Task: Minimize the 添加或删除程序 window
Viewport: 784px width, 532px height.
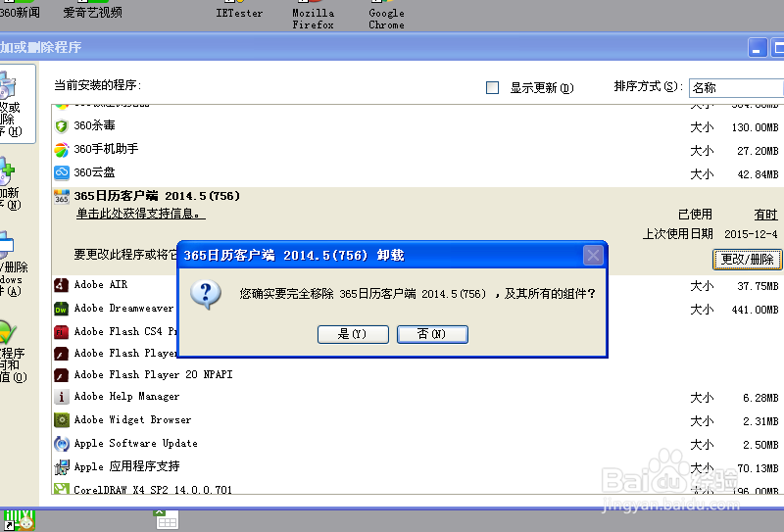Action: (x=758, y=48)
